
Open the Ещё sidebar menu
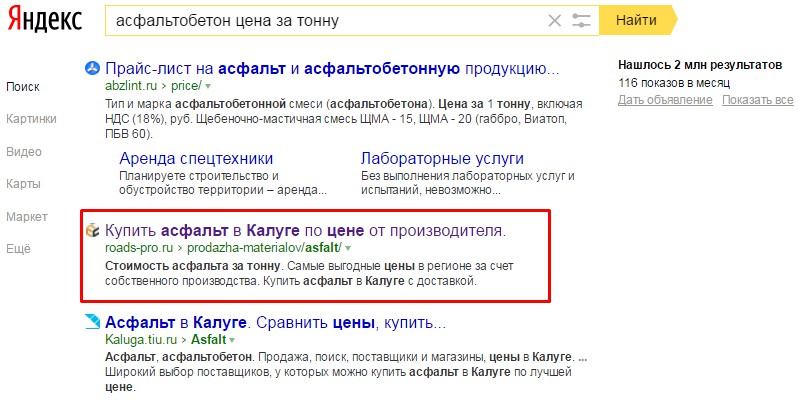[x=19, y=249]
